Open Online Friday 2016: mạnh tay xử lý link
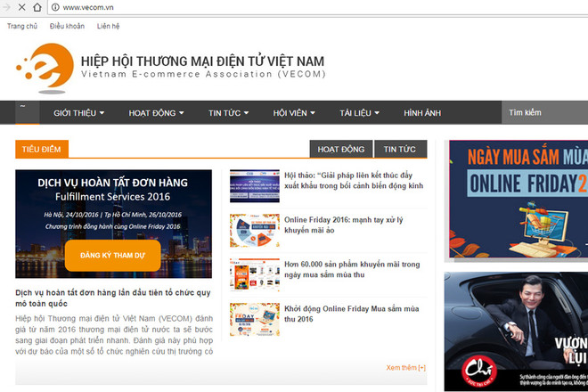The width and height of the screenshot is (588, 392). pos(344,225)
